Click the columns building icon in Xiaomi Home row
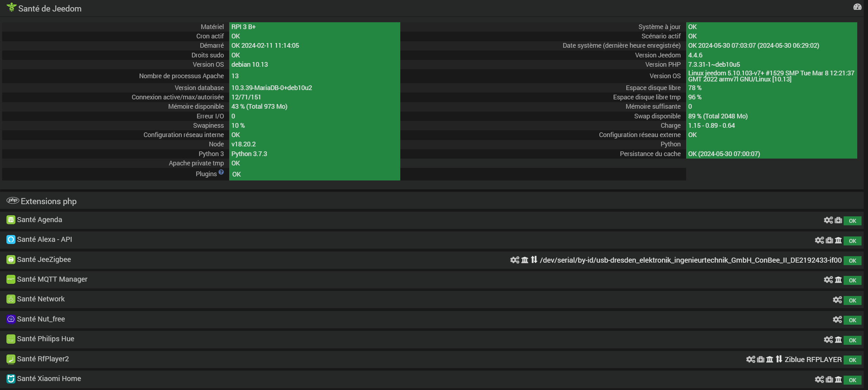868x390 pixels. (838, 380)
